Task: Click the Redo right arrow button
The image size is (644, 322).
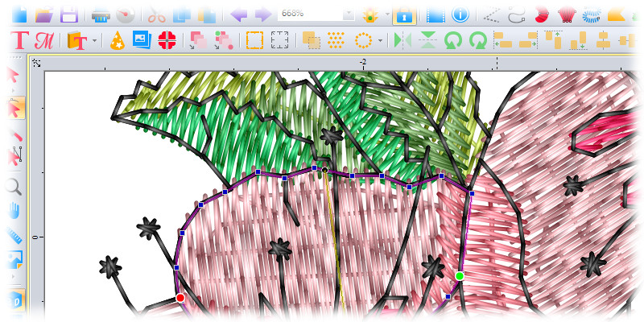Action: tap(262, 14)
